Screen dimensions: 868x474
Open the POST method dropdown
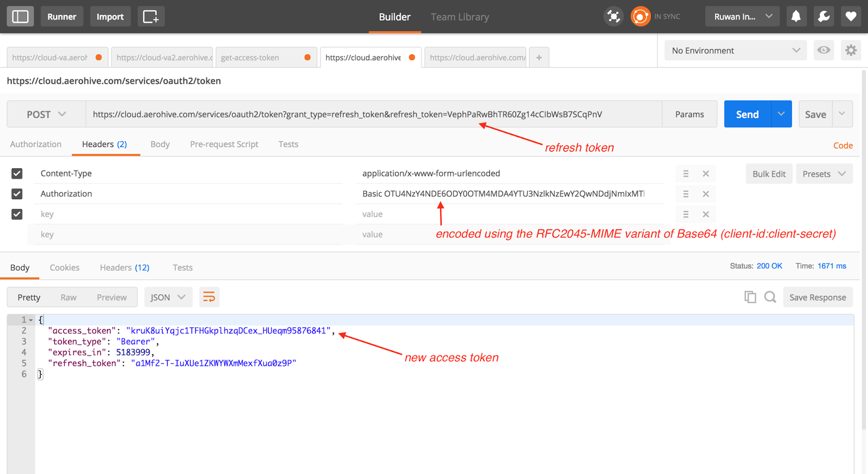pyautogui.click(x=46, y=114)
